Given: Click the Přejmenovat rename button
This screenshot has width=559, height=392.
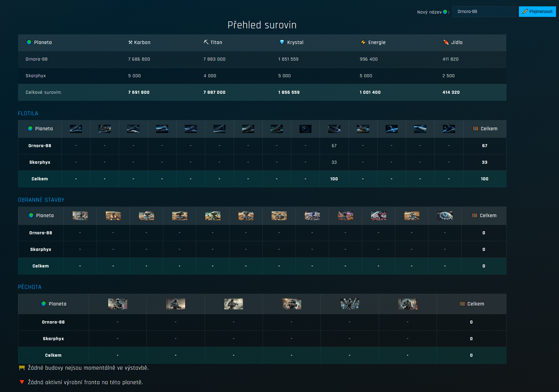Looking at the screenshot, I should pos(537,12).
